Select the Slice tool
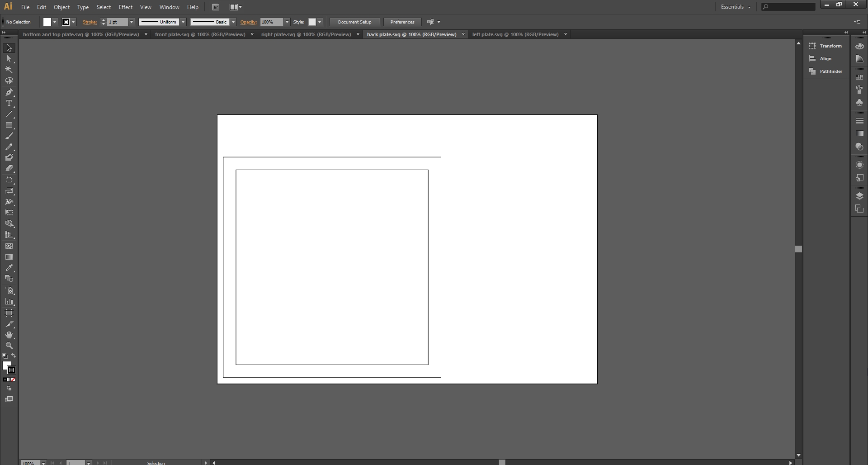Viewport: 868px width, 465px height. pyautogui.click(x=9, y=324)
